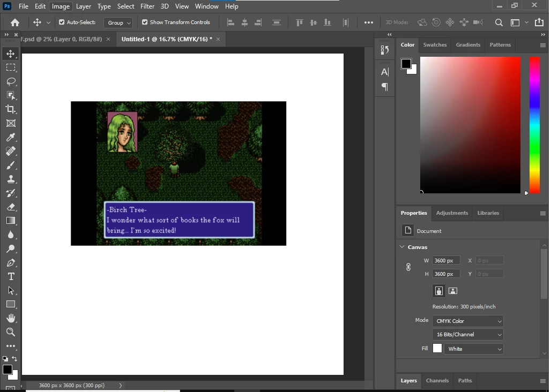Select the Eraser tool

pyautogui.click(x=11, y=207)
